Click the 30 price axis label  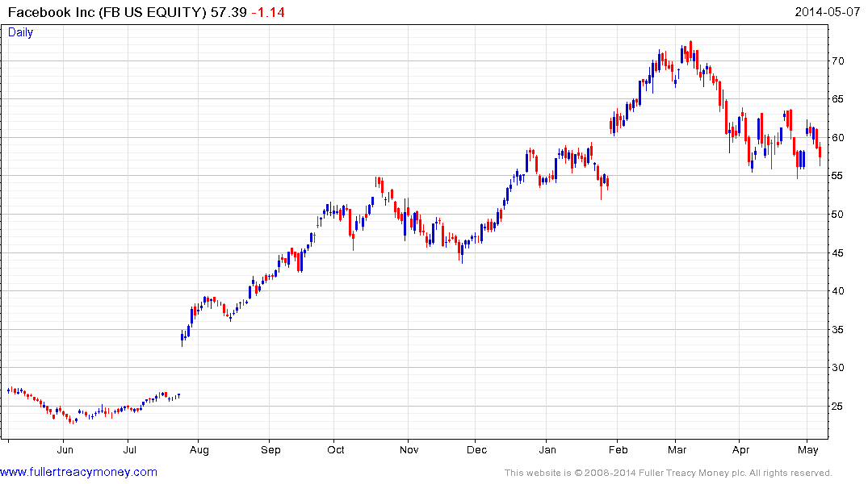click(x=837, y=368)
